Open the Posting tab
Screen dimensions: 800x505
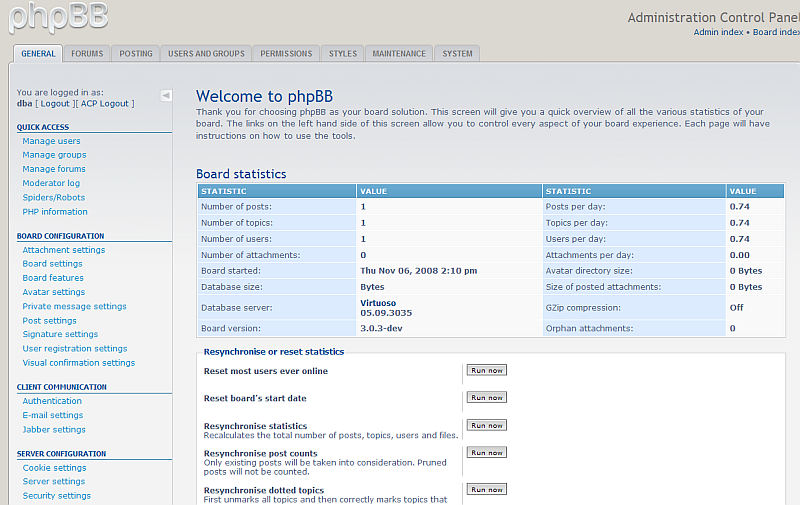pyautogui.click(x=136, y=54)
